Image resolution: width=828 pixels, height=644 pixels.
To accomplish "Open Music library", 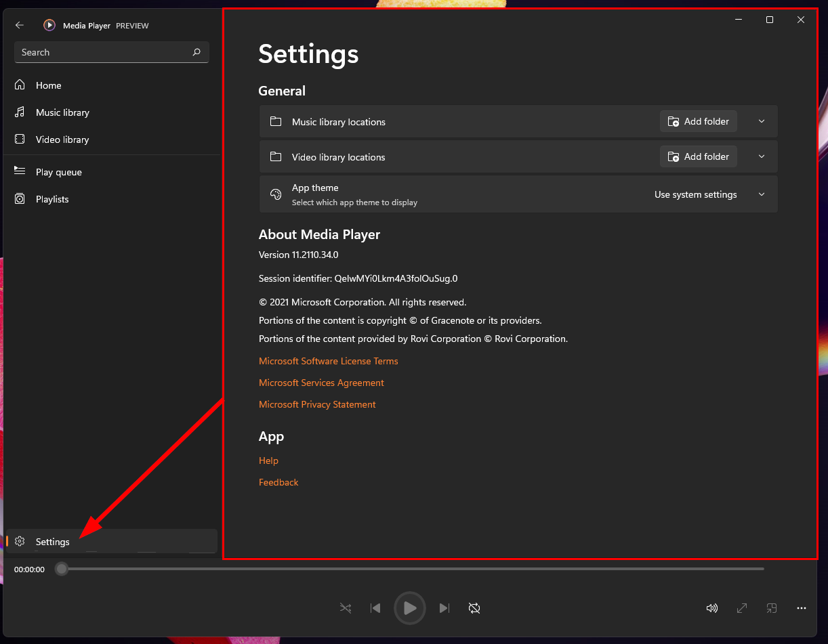I will pyautogui.click(x=112, y=112).
